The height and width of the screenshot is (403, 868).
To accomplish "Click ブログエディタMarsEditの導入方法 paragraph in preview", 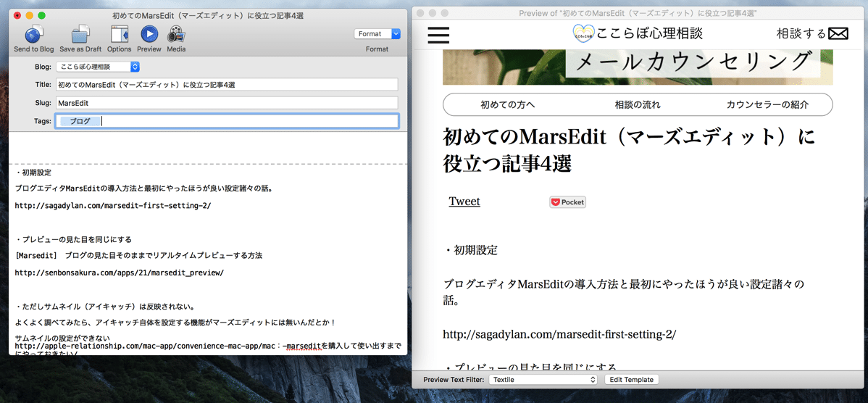I will 623,293.
